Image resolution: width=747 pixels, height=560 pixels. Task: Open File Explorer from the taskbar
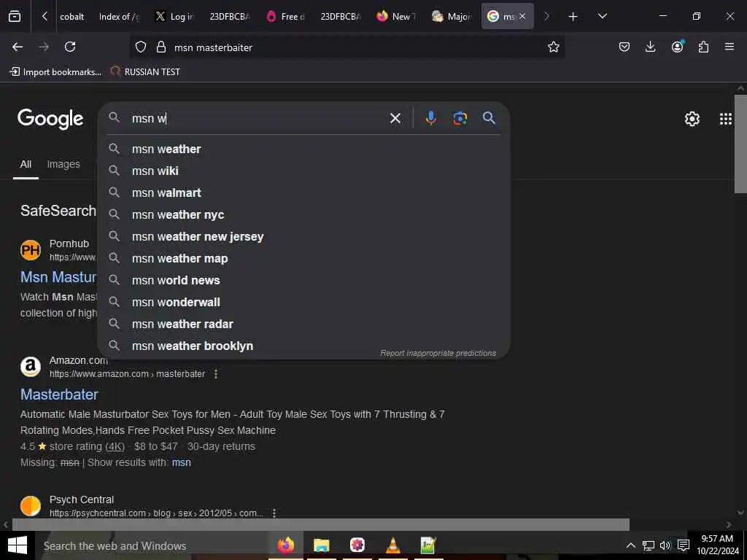point(322,545)
